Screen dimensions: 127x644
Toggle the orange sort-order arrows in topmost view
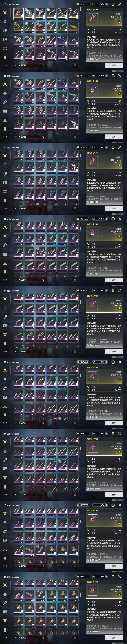43,65
